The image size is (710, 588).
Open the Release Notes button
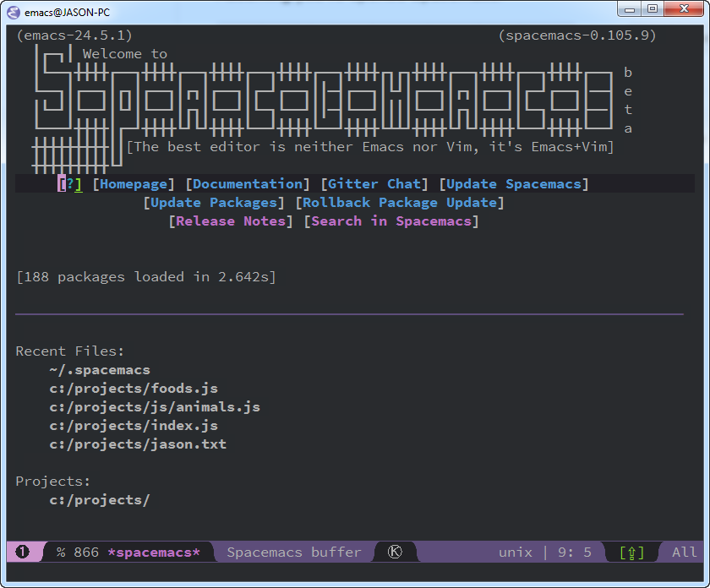(231, 220)
